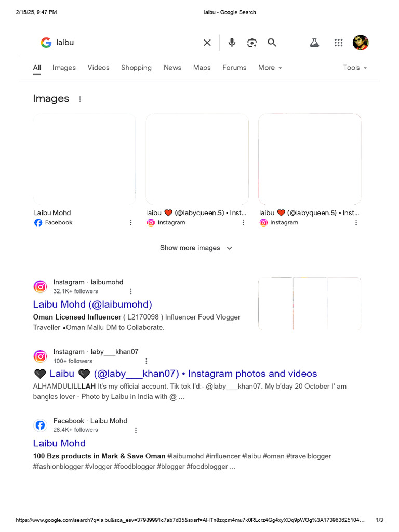Open the Laibu Mohd (@laibumohd) link
This screenshot has width=399, height=532.
(x=92, y=304)
